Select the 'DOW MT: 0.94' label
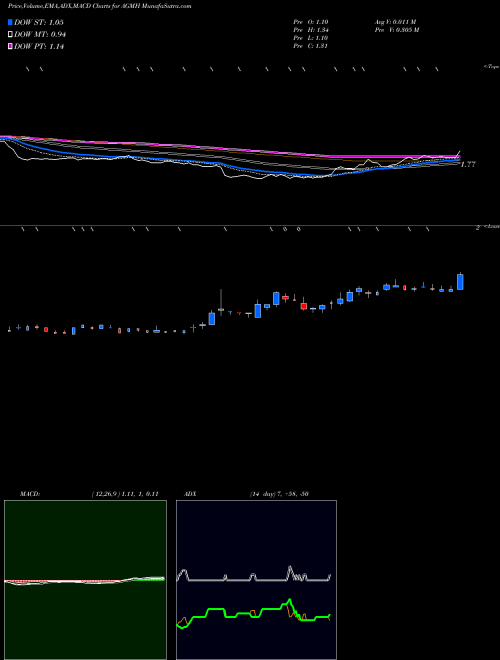Image resolution: width=500 pixels, height=660 pixels. tap(40, 35)
